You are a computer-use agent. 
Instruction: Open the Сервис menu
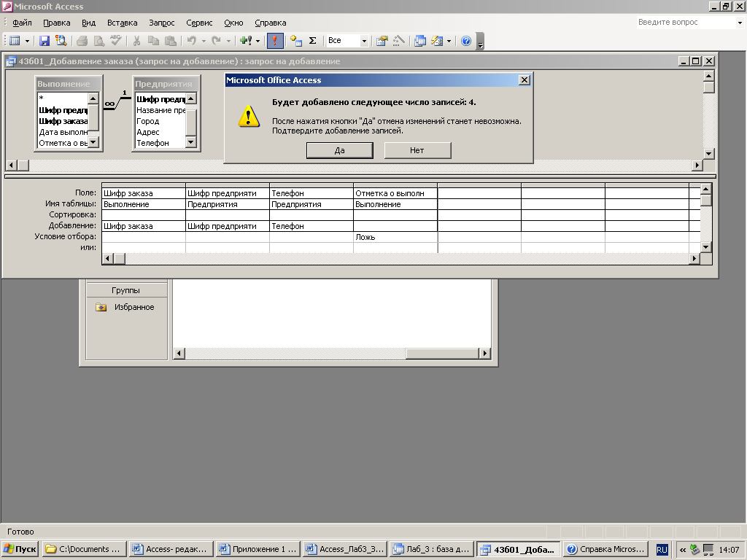tap(199, 23)
